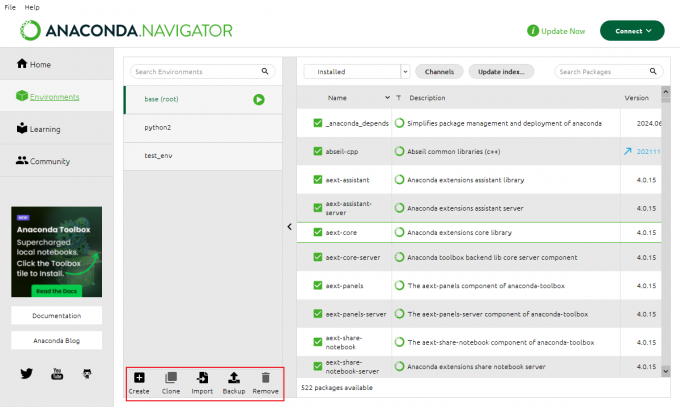This screenshot has width=680, height=407.
Task: Click the abseil-cpp version link 202111
Action: pos(648,151)
